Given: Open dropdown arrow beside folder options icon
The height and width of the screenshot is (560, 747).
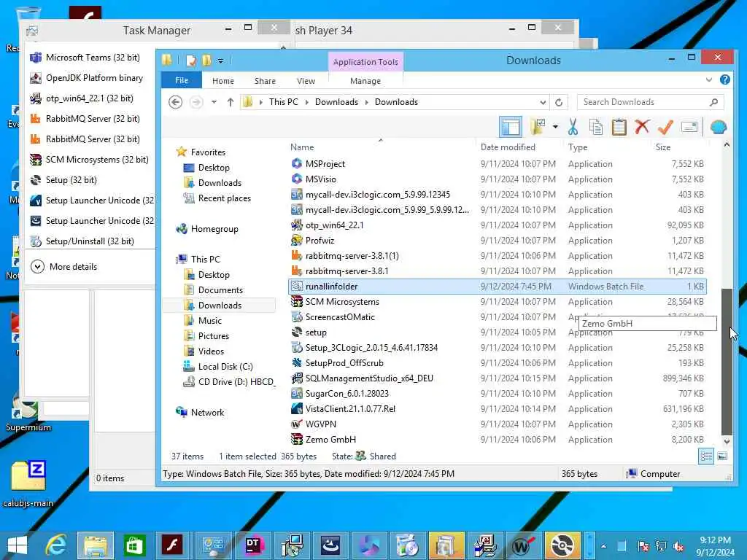Looking at the screenshot, I should coord(555,127).
